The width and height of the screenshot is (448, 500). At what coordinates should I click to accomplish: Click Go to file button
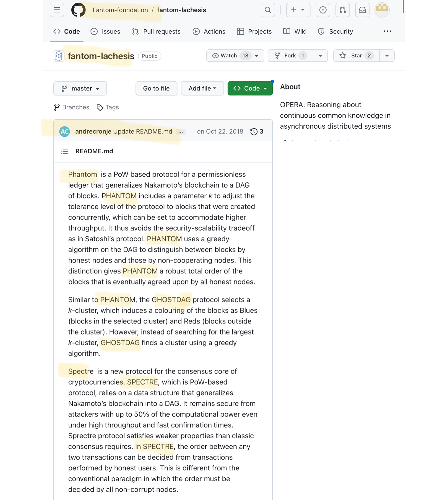(x=156, y=88)
